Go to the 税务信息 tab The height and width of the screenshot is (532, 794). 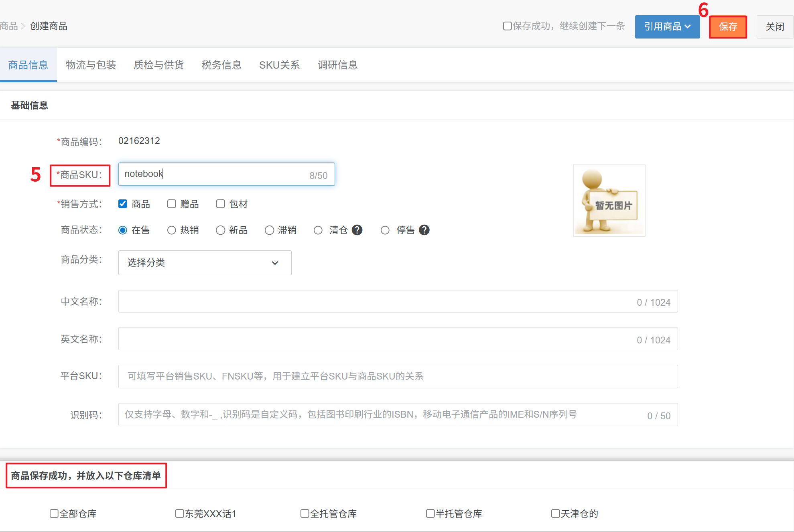pyautogui.click(x=221, y=65)
